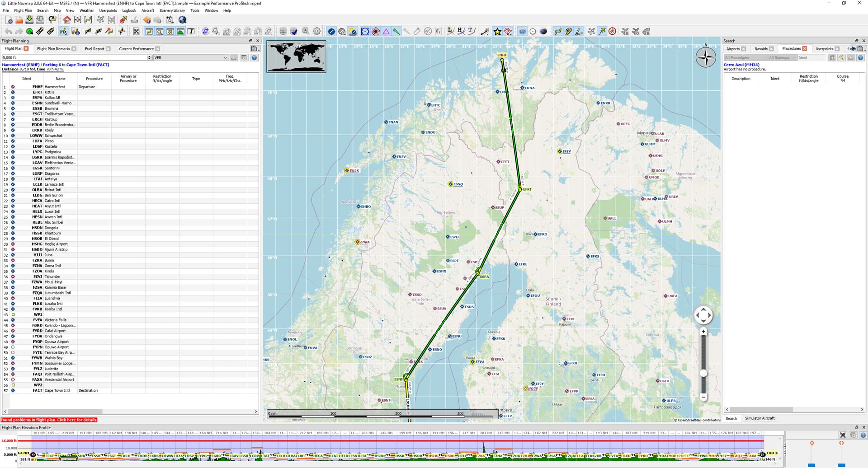
Task: Click the Cerro Azul (MM34) airport link
Action: click(x=741, y=65)
